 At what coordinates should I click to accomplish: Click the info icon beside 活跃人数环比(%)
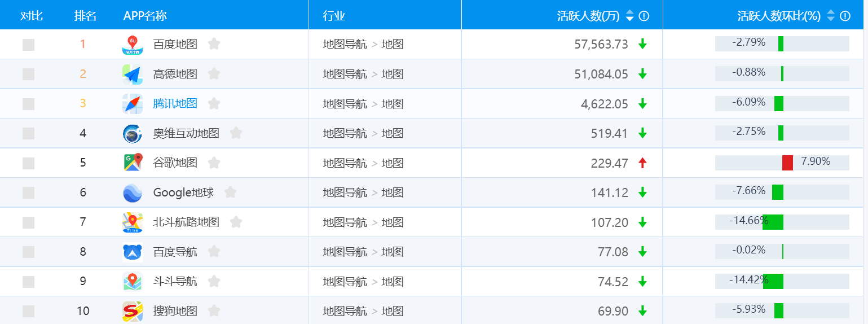845,16
